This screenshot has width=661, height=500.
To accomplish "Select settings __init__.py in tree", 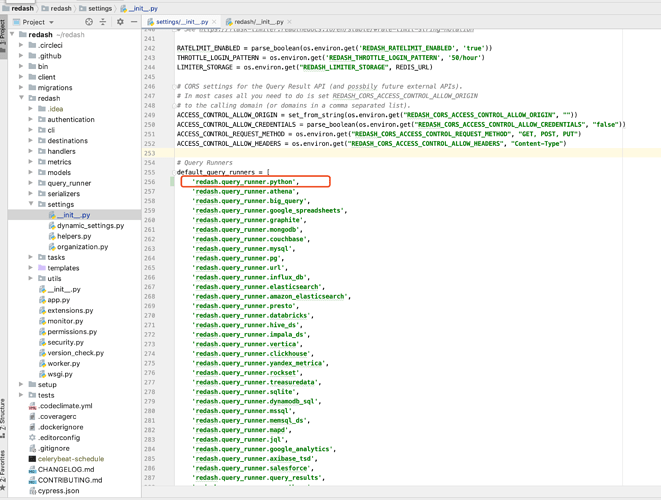I will click(75, 215).
